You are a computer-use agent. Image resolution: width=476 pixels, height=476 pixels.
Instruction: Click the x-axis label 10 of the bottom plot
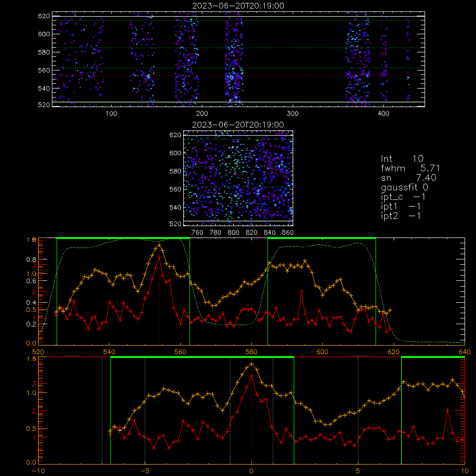coord(465,471)
